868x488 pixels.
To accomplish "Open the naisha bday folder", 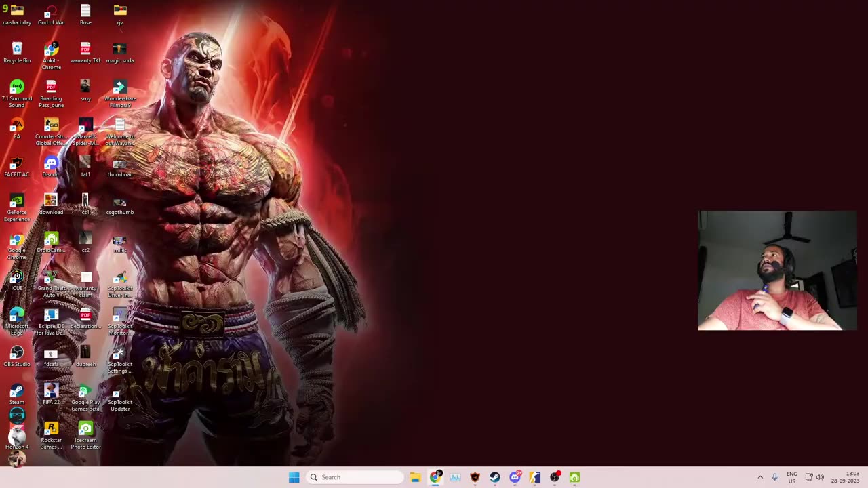I will 17,15.
